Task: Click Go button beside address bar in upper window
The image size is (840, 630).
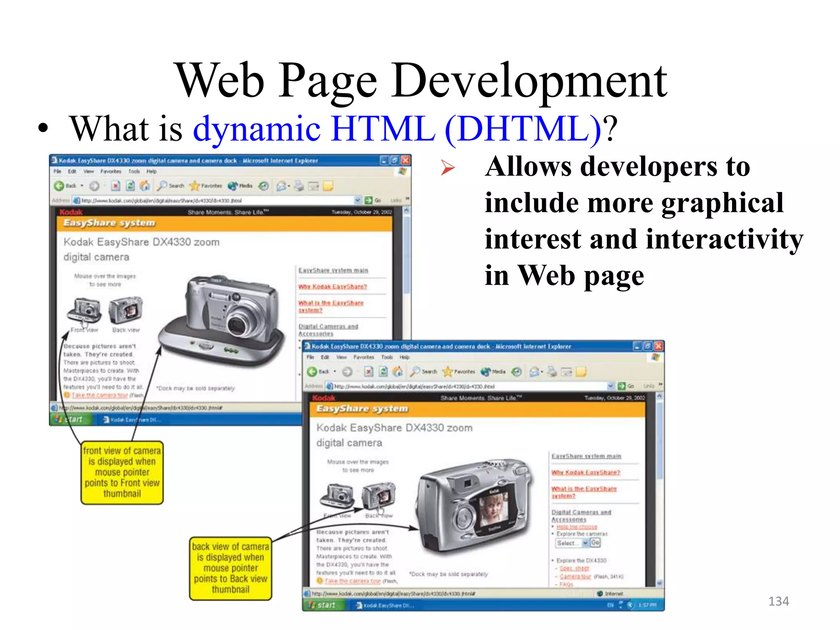Action: [373, 200]
